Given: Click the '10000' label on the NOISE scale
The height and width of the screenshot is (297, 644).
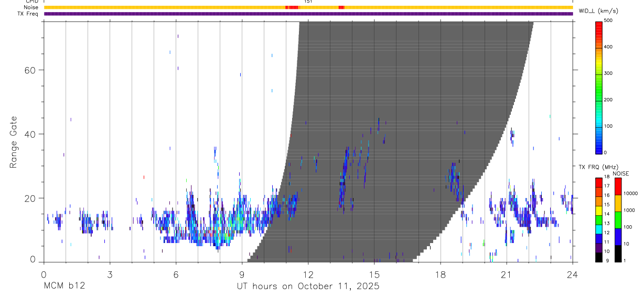Looking at the screenshot, I should tap(631, 193).
